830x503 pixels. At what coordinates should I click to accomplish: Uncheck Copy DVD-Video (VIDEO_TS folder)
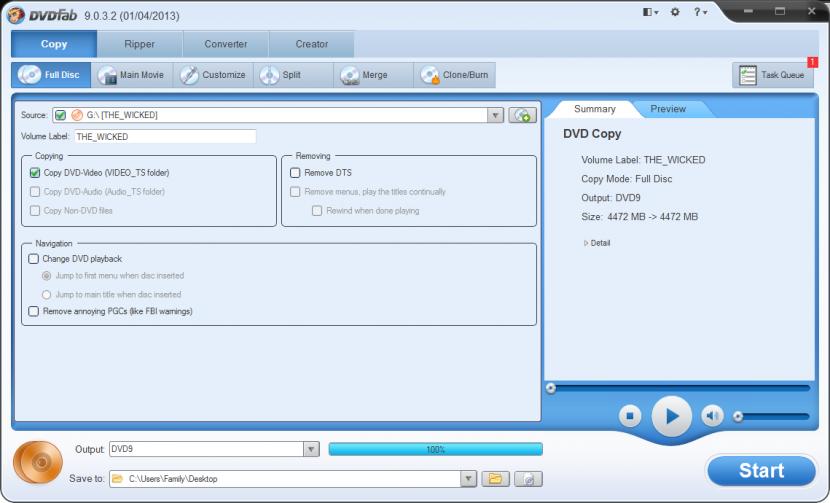(x=35, y=173)
